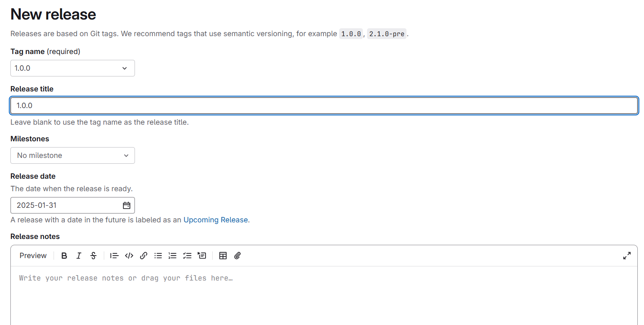
Task: Apply bold formatting in release notes
Action: (64, 256)
